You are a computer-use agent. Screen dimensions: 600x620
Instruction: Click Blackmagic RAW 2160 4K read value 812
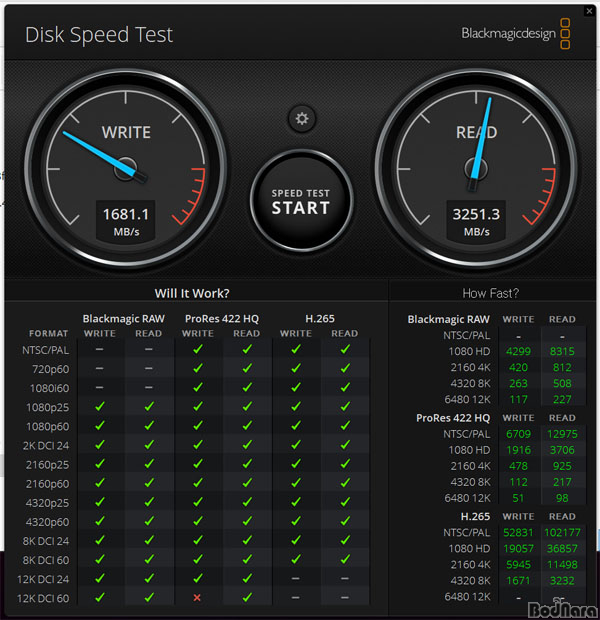[562, 367]
